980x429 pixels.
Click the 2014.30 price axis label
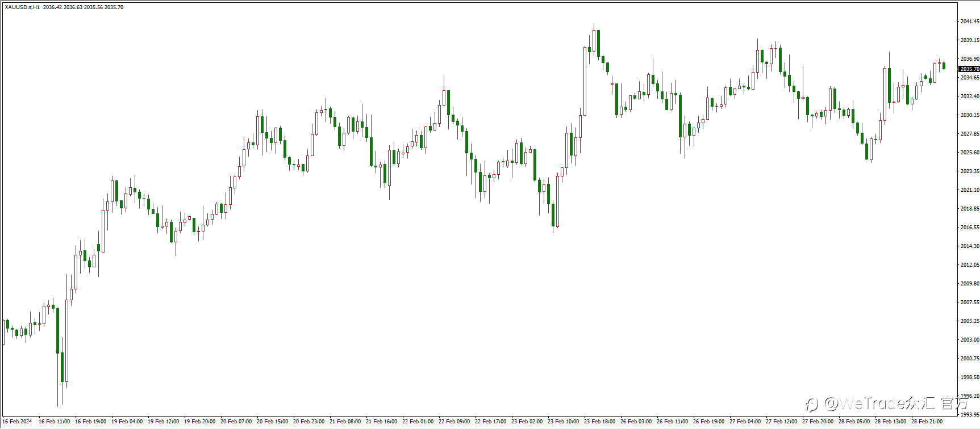(970, 246)
